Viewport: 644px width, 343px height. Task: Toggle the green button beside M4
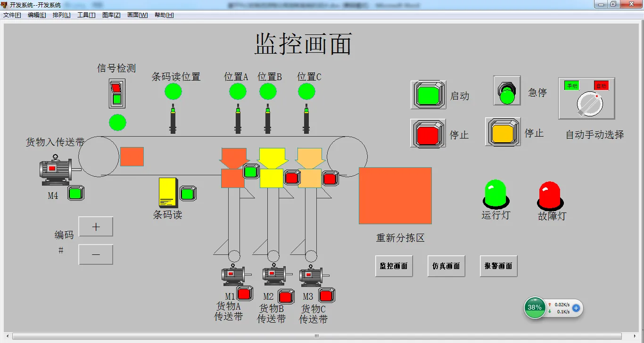75,193
